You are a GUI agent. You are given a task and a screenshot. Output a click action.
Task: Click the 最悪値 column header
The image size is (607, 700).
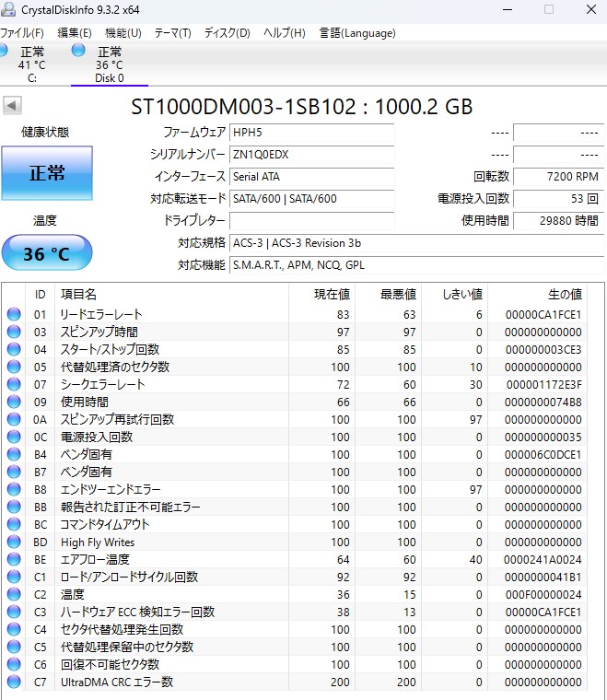[x=388, y=294]
